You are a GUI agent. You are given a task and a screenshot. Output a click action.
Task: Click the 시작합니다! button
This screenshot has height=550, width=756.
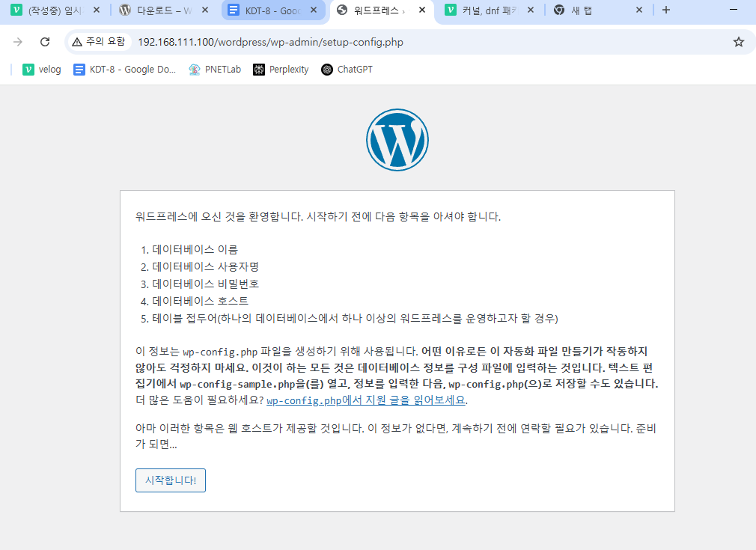click(170, 480)
